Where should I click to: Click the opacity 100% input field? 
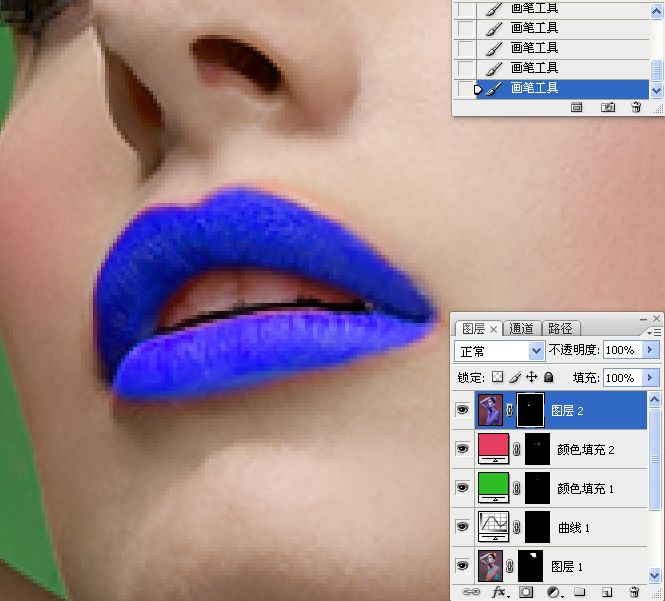[623, 350]
